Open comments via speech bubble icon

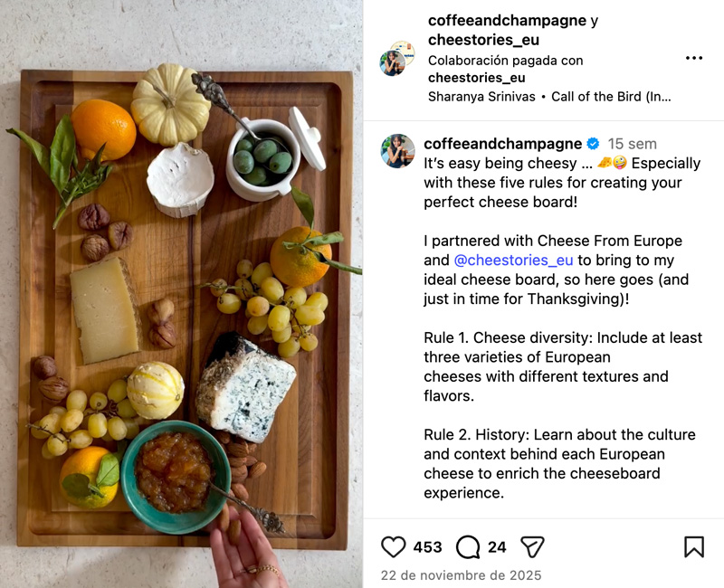pyautogui.click(x=468, y=547)
